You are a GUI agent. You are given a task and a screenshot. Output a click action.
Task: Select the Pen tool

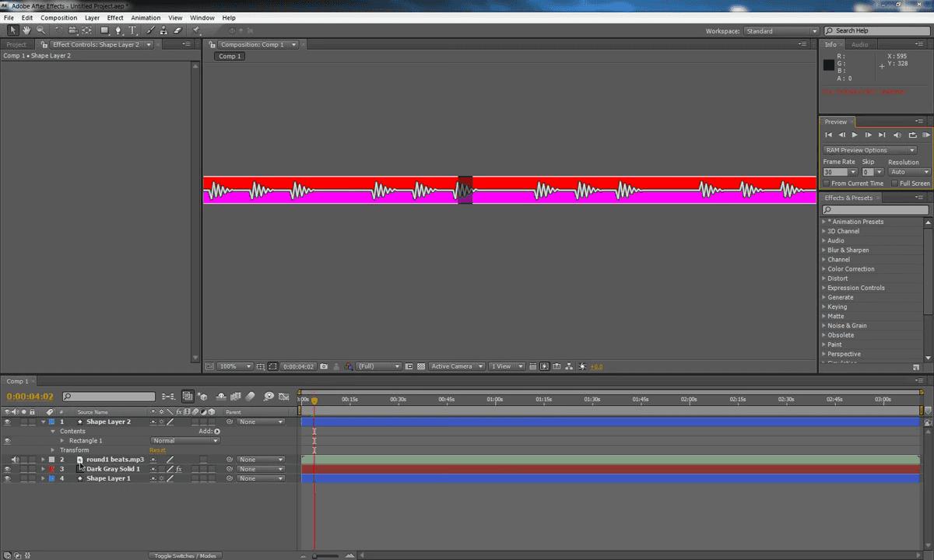point(118,30)
